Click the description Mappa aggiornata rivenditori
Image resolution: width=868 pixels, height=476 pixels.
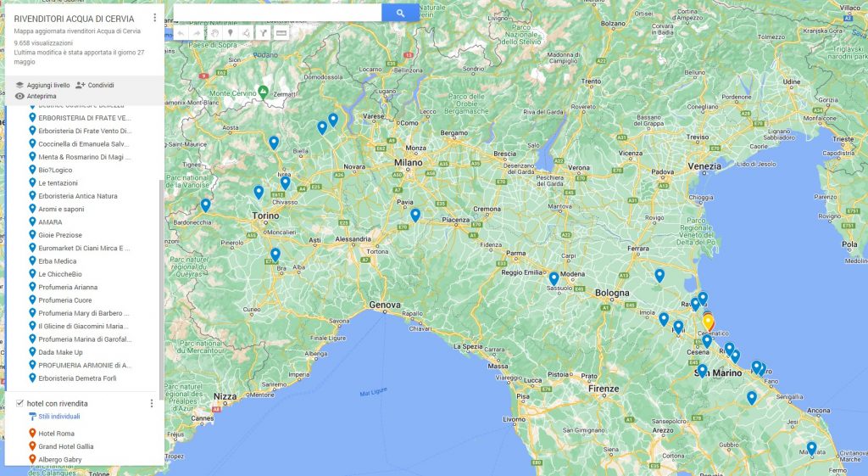pyautogui.click(x=77, y=31)
